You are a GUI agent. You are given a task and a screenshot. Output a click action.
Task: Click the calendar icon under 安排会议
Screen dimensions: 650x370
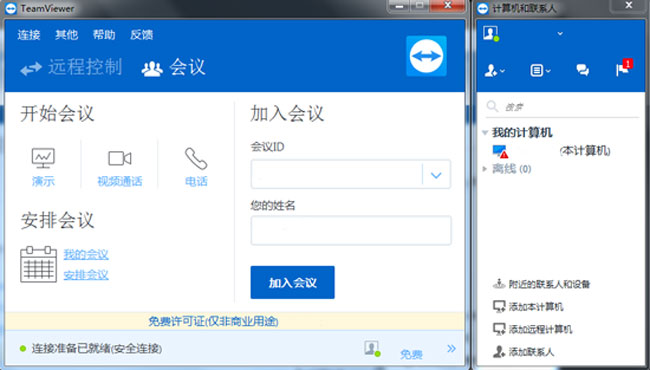tap(38, 264)
